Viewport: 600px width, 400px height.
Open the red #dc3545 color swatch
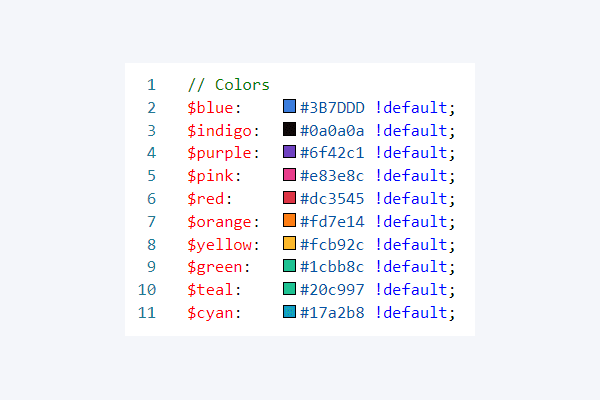click(289, 198)
